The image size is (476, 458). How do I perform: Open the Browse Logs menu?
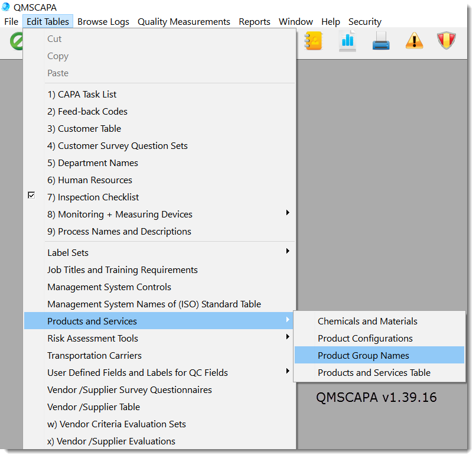(x=103, y=21)
